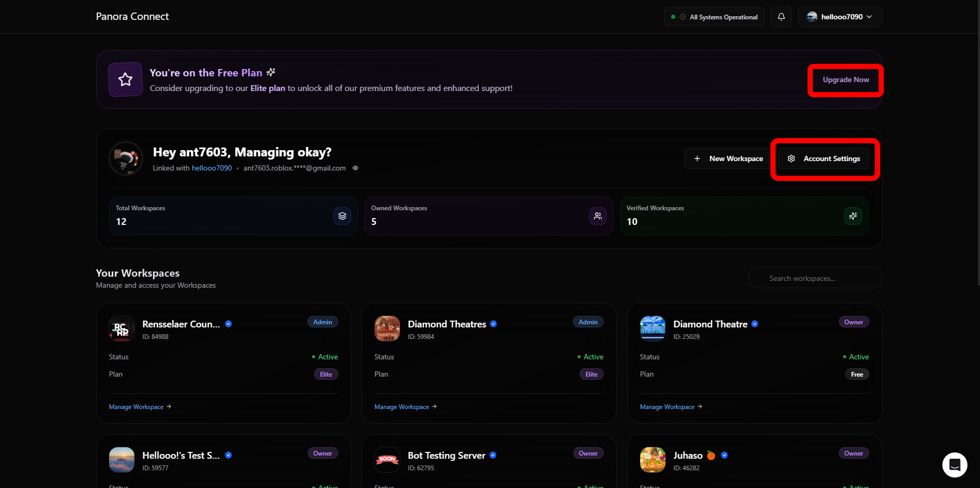
Task: Click the Search workspaces field
Action: [815, 278]
